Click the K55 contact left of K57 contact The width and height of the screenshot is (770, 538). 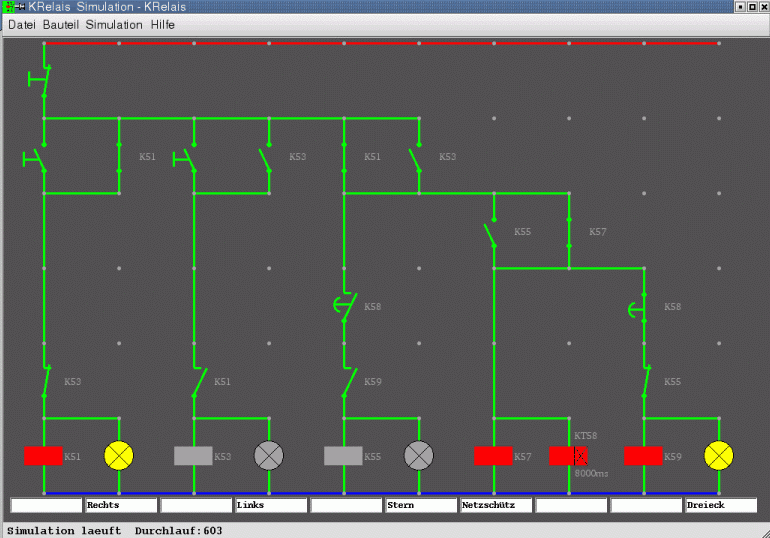[492, 233]
